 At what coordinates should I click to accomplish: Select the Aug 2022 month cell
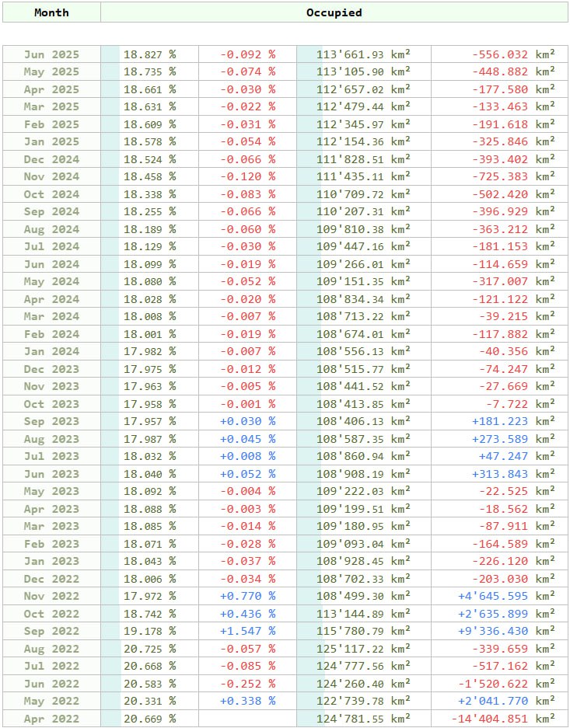(x=51, y=649)
